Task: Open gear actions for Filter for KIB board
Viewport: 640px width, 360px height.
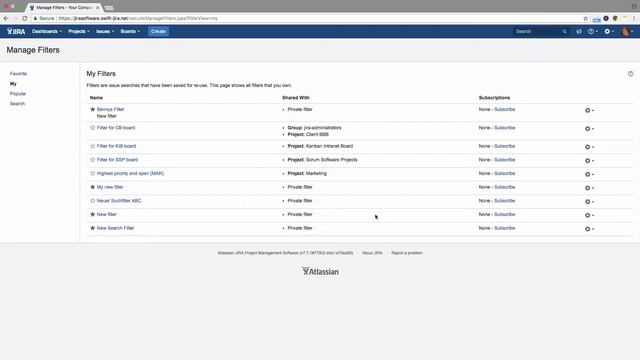Action: click(x=589, y=147)
